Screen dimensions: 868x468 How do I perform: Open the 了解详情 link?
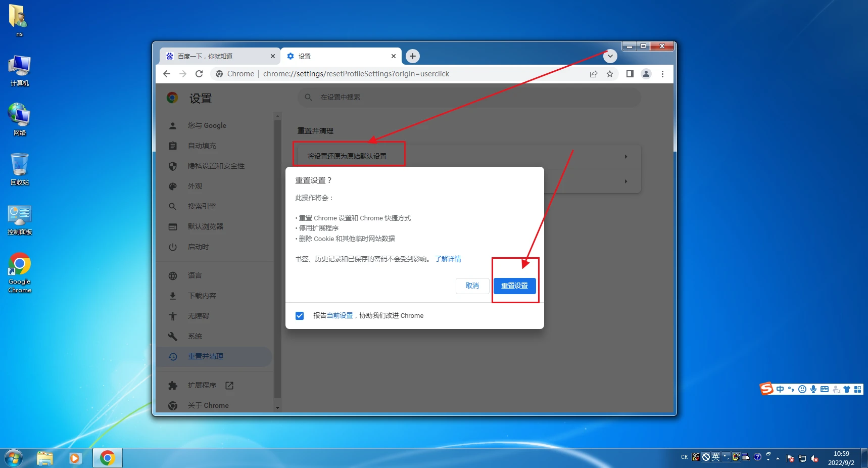pos(448,259)
